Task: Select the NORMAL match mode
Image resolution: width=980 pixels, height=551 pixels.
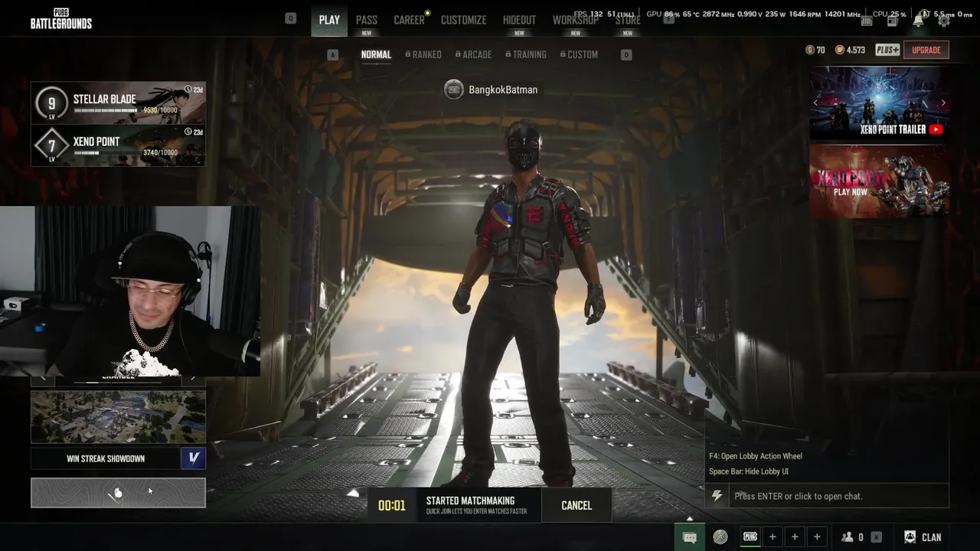Action: [376, 54]
